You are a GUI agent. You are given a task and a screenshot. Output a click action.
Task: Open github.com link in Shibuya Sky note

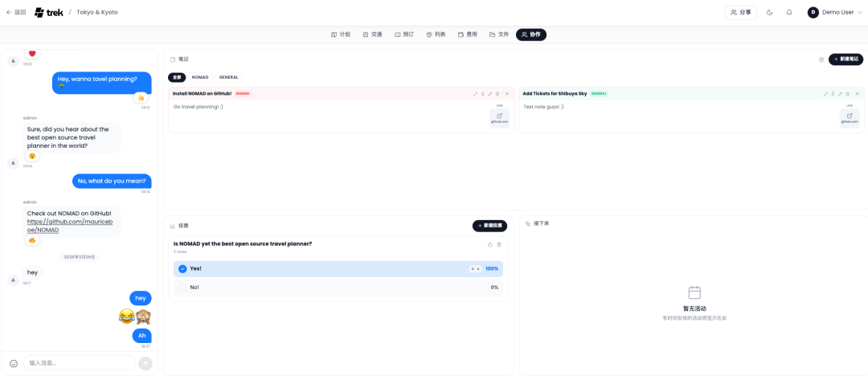point(850,118)
